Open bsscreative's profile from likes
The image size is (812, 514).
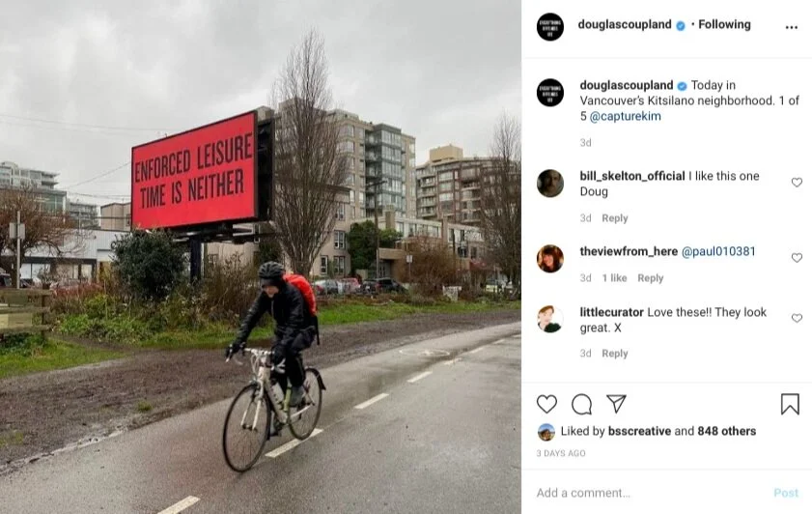tap(639, 431)
